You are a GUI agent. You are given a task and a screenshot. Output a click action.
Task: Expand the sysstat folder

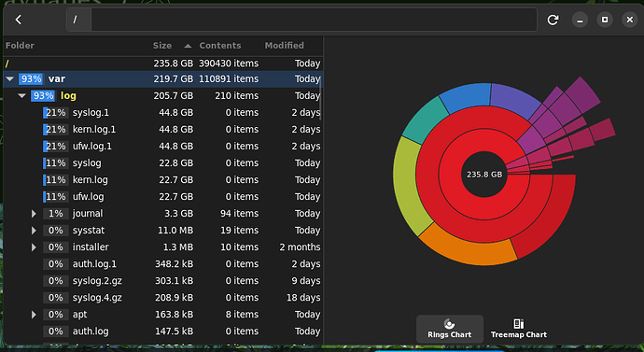(x=35, y=231)
